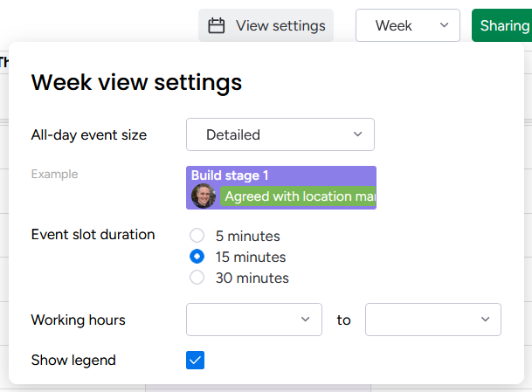Open the Working hours end time dropdown
Screen dimensions: 532x392
click(x=432, y=320)
